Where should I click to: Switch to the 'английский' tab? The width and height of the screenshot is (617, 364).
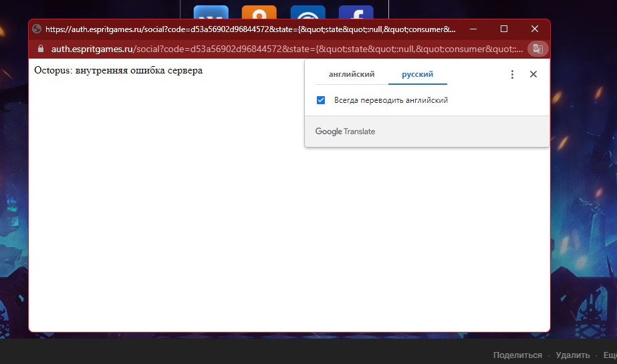352,74
